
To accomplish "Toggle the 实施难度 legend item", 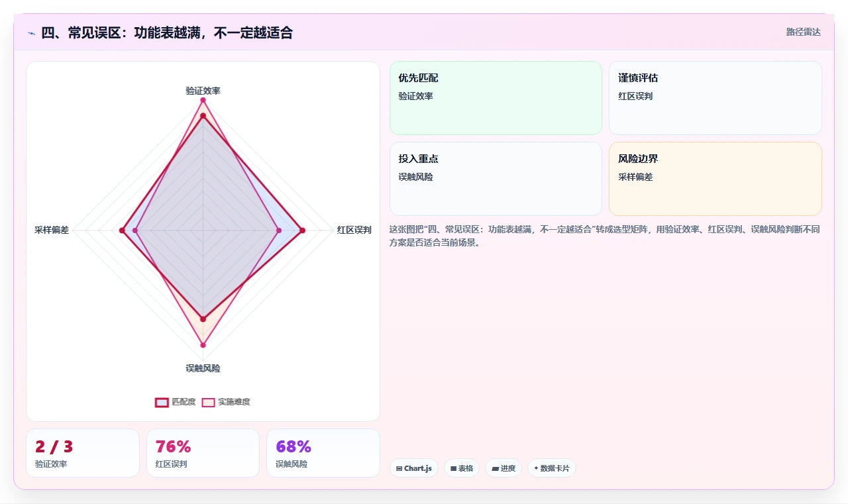I will point(226,402).
